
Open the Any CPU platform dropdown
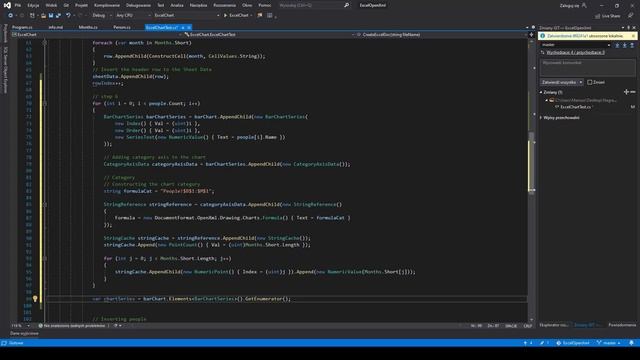[133, 16]
